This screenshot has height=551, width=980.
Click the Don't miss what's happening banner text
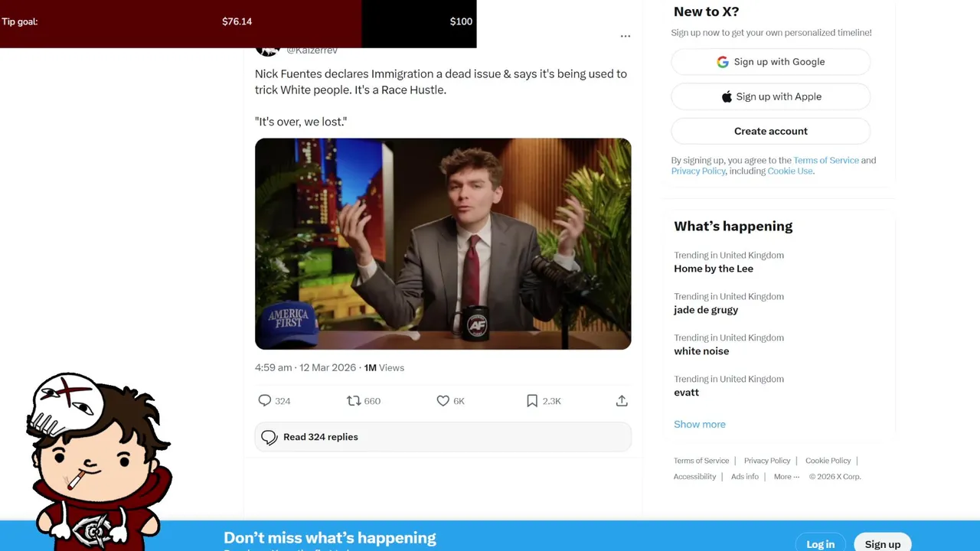point(330,538)
